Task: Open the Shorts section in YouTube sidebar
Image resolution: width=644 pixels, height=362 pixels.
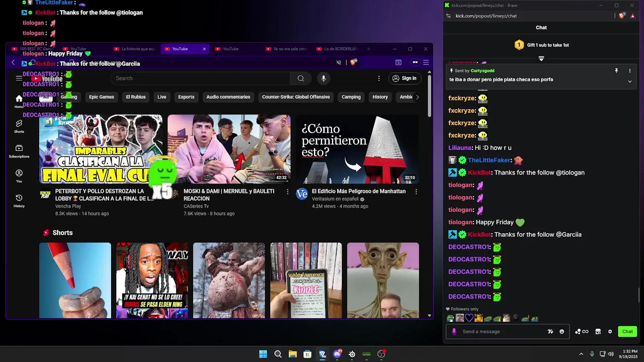Action: point(19,126)
